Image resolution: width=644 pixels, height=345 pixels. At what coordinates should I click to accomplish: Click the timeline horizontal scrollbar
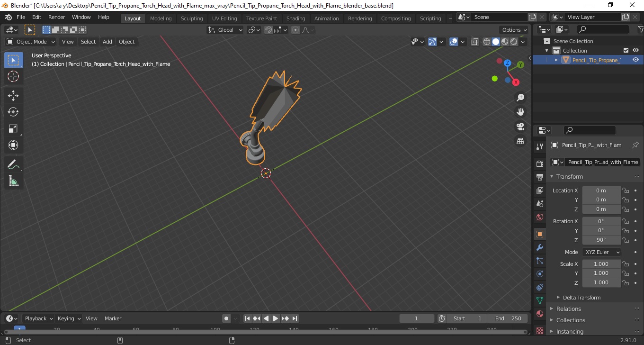(265, 332)
